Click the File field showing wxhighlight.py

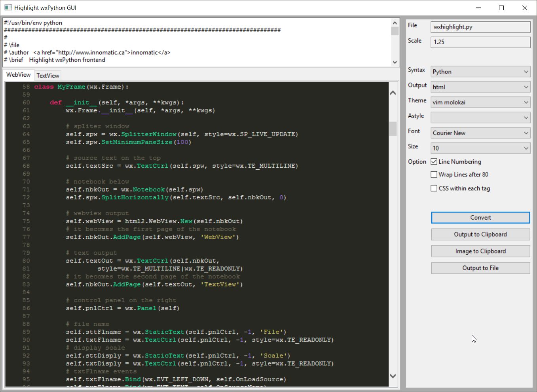click(480, 27)
